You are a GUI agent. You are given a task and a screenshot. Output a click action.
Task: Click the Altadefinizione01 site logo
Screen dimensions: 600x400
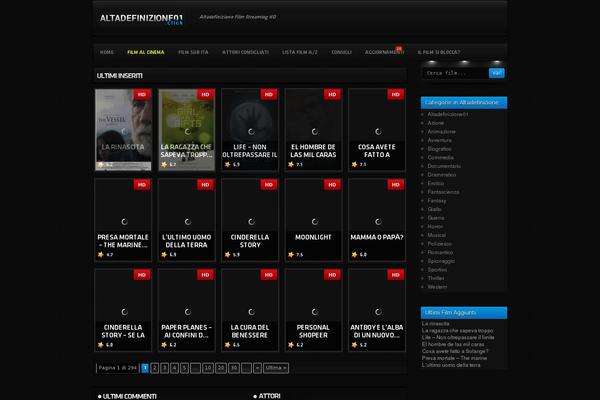141,19
